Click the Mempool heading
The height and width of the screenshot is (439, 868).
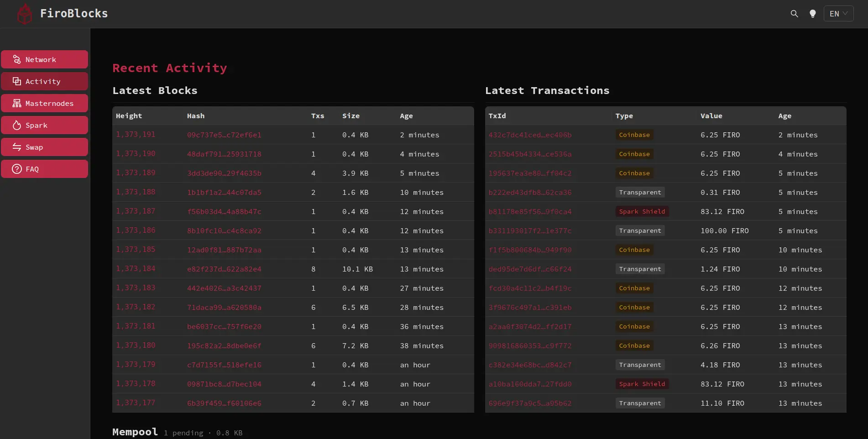[x=135, y=432]
